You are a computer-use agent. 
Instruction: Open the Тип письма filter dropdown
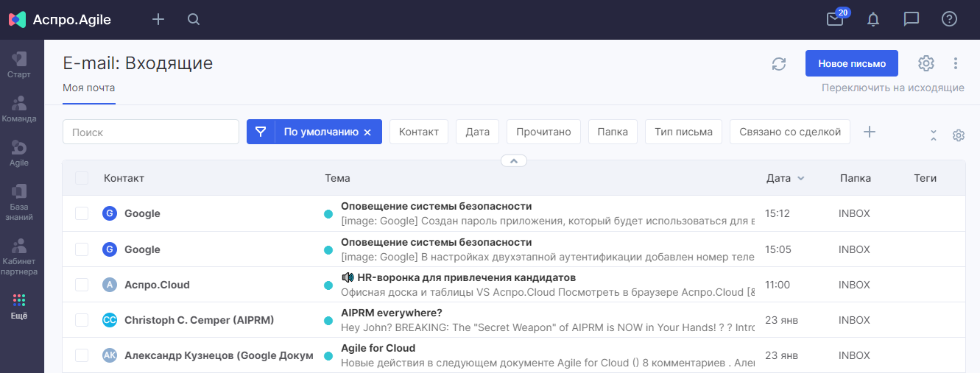(683, 132)
